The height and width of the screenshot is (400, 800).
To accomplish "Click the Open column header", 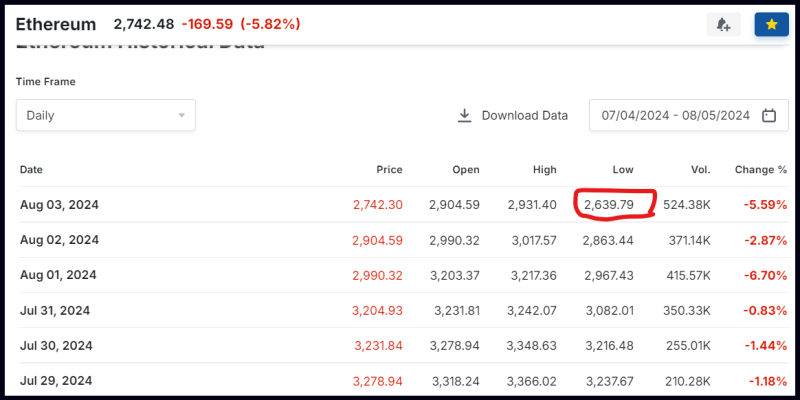I will click(466, 170).
